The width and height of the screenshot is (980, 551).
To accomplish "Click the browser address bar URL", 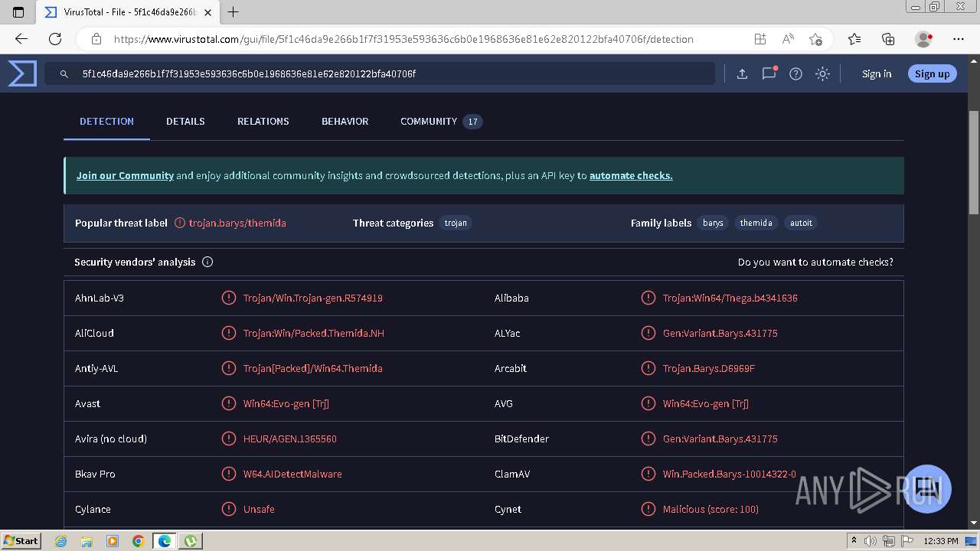I will (403, 39).
